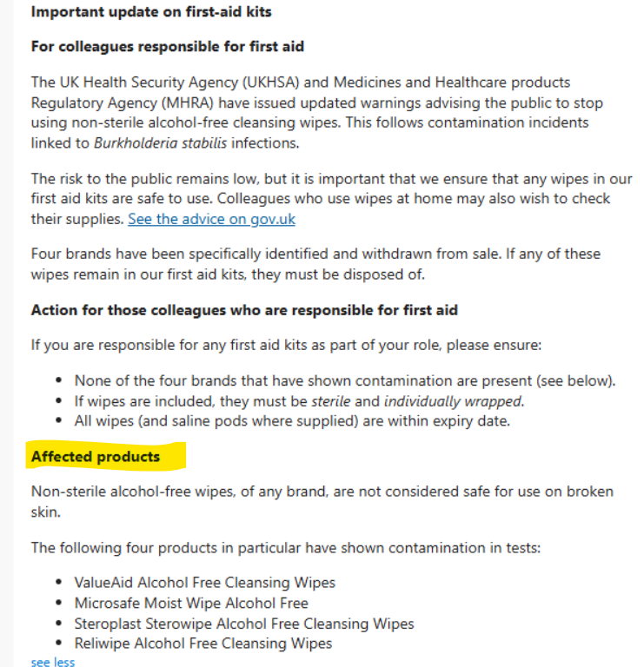Click the "If you are responsible" sentence
This screenshot has width=644, height=667.
click(286, 345)
